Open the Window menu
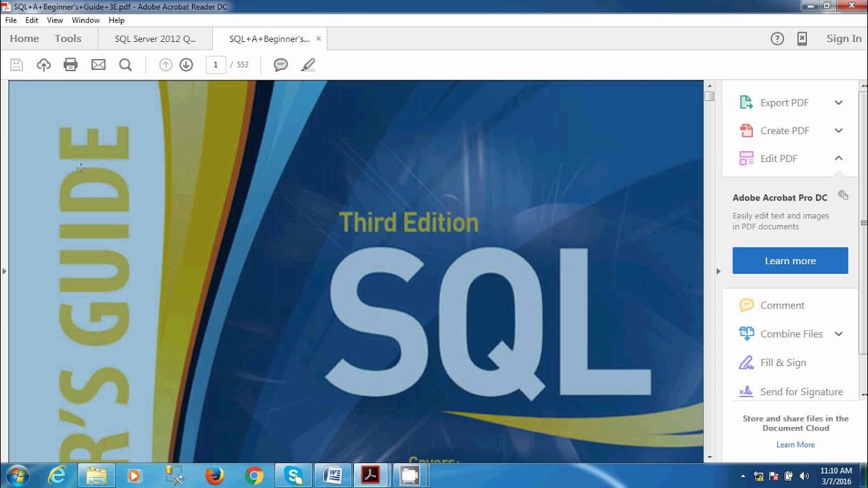 [x=85, y=20]
